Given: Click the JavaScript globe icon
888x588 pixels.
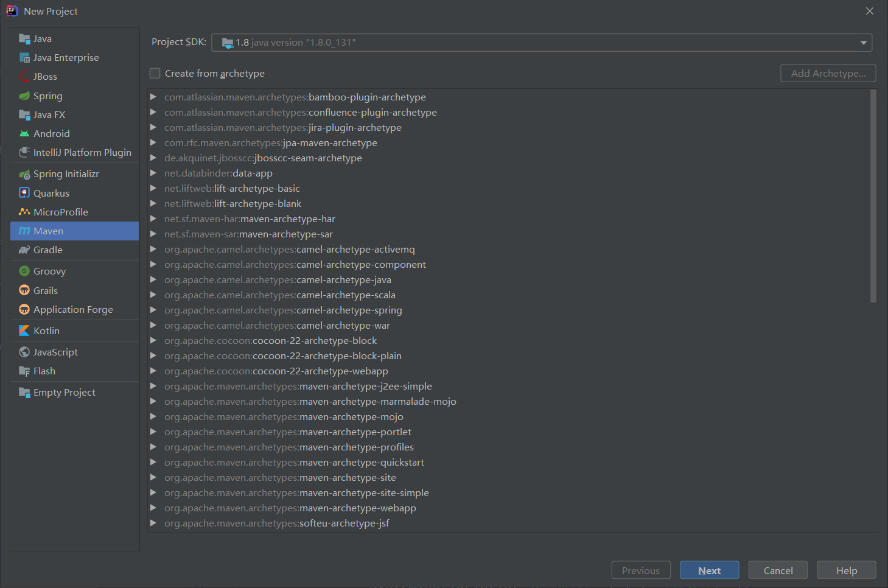Looking at the screenshot, I should [24, 352].
